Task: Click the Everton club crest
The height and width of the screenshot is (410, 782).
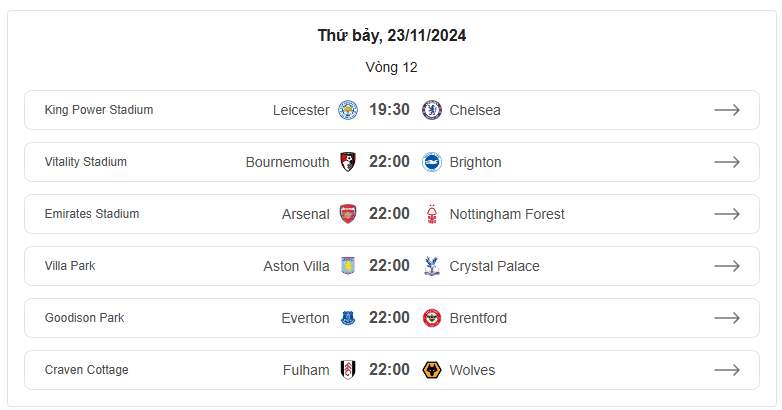Action: (348, 318)
